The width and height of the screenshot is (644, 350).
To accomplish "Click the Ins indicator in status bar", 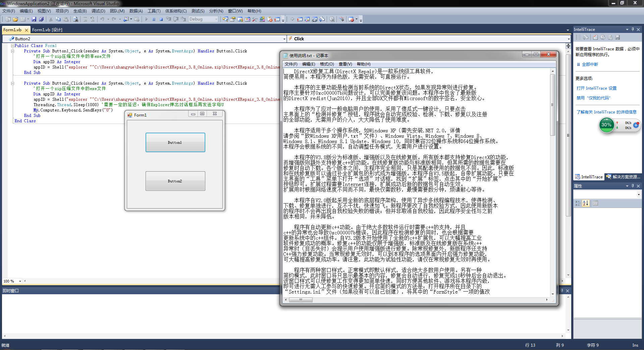I will (635, 345).
